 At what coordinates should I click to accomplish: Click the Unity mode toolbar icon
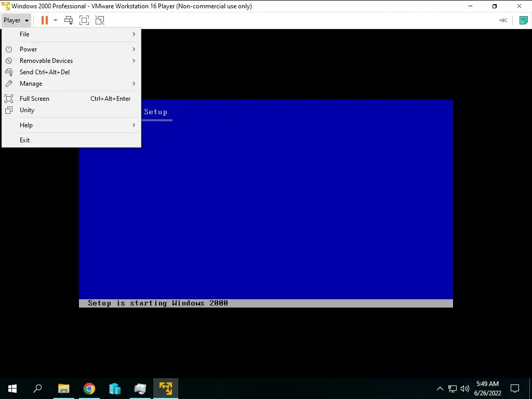pos(100,20)
